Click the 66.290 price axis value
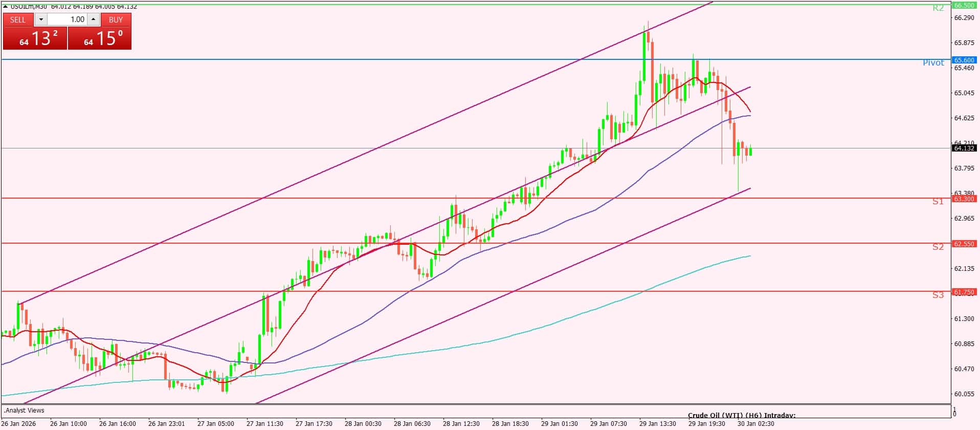The width and height of the screenshot is (980, 430). [x=964, y=18]
